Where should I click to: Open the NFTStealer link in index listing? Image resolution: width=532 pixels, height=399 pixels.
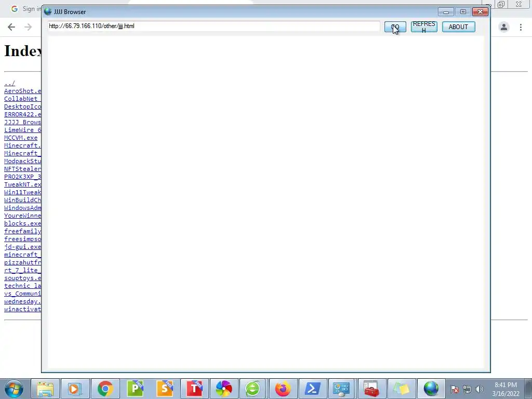click(22, 169)
